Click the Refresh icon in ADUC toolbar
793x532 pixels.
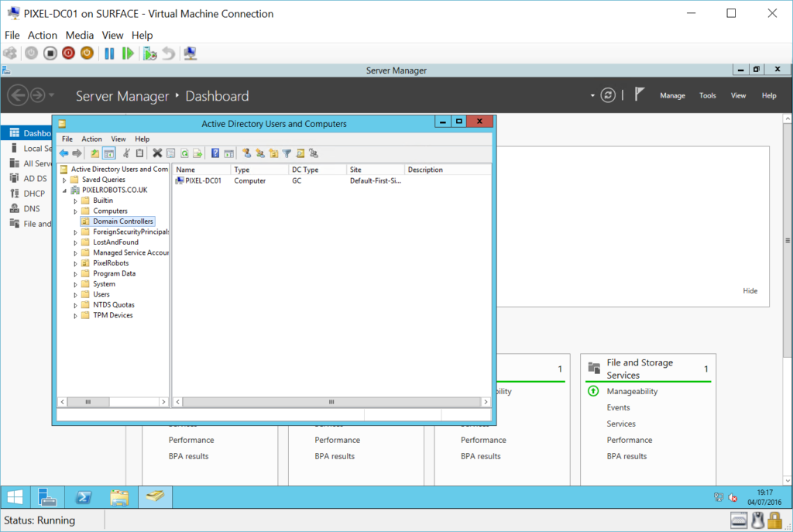pyautogui.click(x=184, y=153)
